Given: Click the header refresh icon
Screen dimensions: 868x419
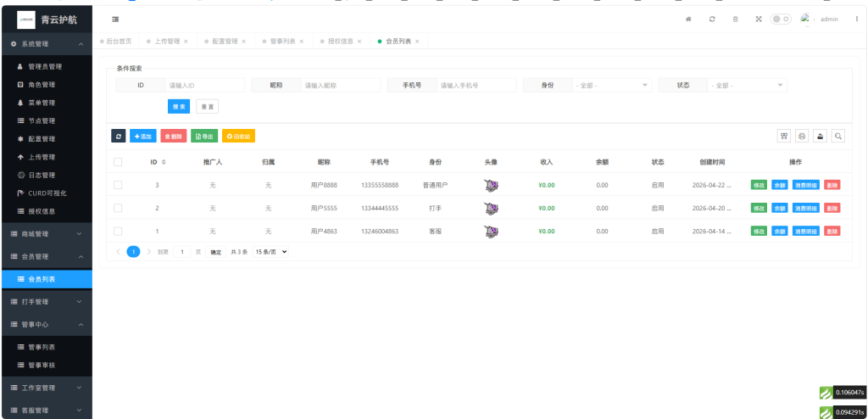Looking at the screenshot, I should pos(712,19).
